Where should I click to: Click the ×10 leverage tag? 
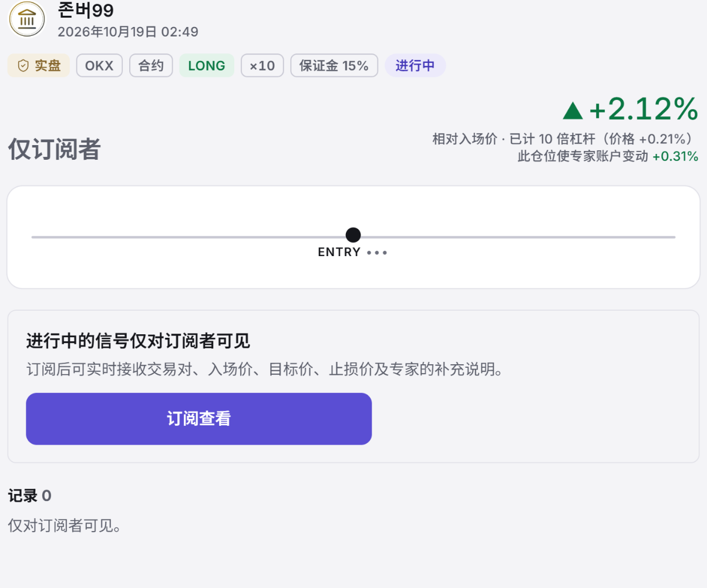coord(262,66)
